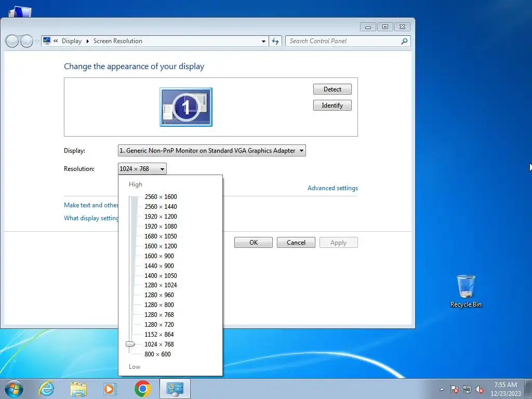Toggle the Resolution 1024 × 768 dropdown
The image size is (532, 399).
point(142,169)
